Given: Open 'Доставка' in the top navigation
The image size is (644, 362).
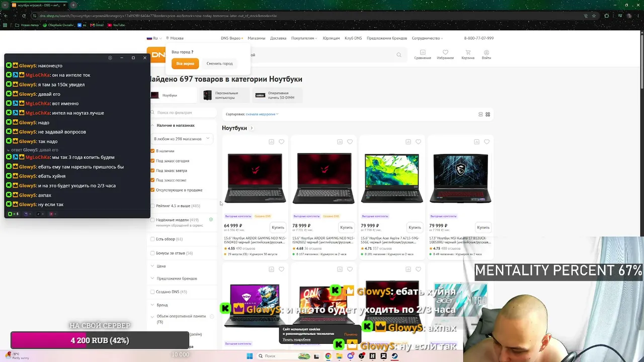Looking at the screenshot, I should click(x=278, y=38).
